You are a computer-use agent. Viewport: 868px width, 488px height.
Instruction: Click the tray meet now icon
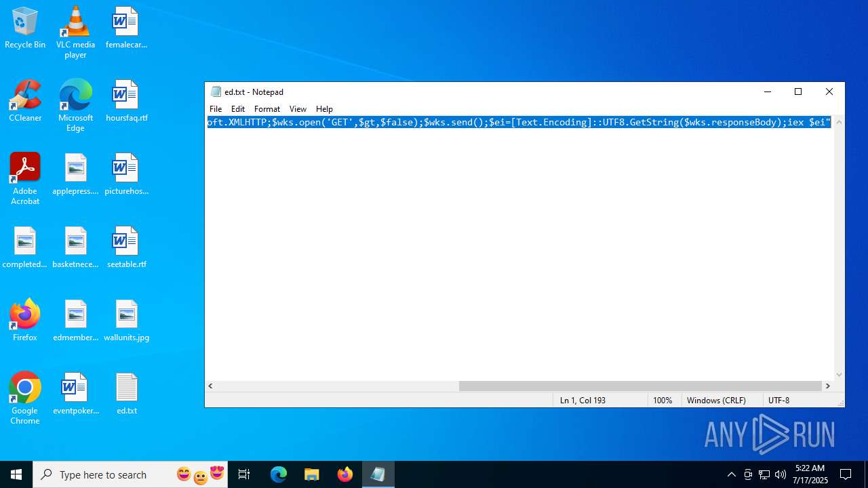click(x=748, y=474)
